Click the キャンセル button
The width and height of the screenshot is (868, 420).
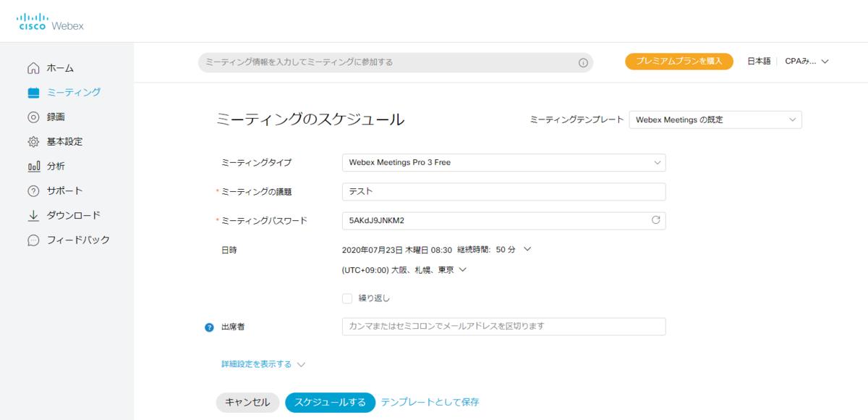pos(247,403)
